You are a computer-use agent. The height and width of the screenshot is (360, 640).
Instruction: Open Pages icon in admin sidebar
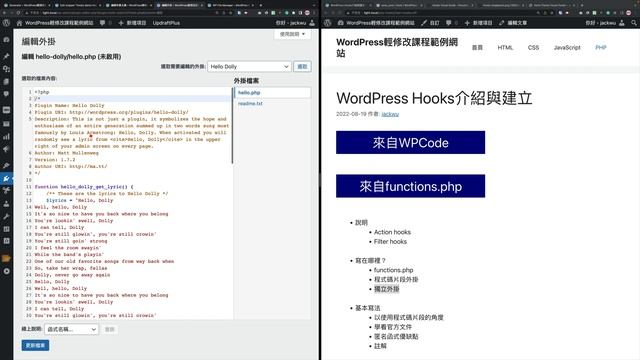pyautogui.click(x=6, y=82)
